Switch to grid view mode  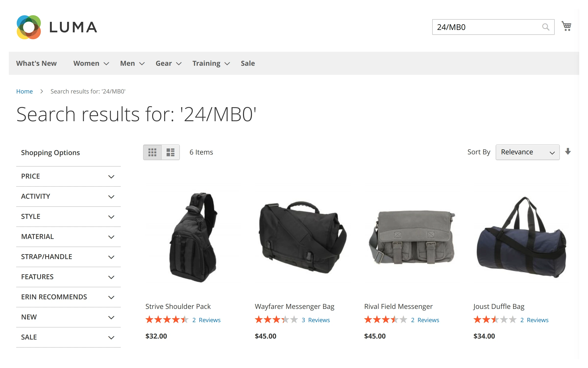152,152
